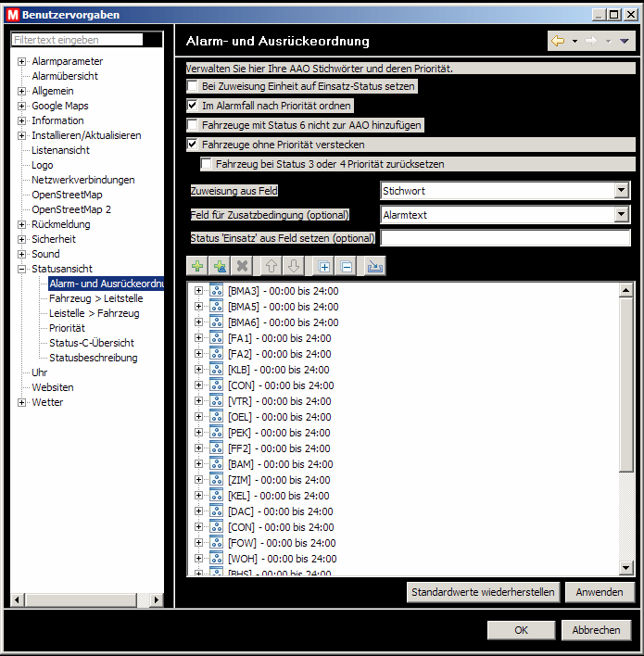Uncheck 'Im Alarmfall nach Priorität ordnen'

point(193,106)
